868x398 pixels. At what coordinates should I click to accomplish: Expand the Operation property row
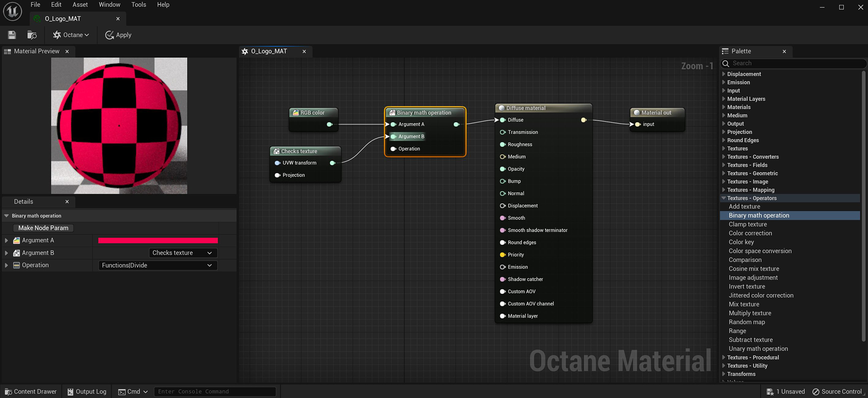tap(7, 265)
